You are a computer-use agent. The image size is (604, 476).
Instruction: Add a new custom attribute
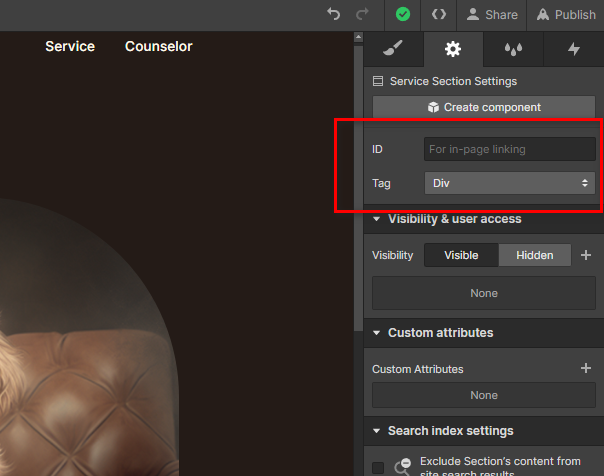pyautogui.click(x=586, y=368)
